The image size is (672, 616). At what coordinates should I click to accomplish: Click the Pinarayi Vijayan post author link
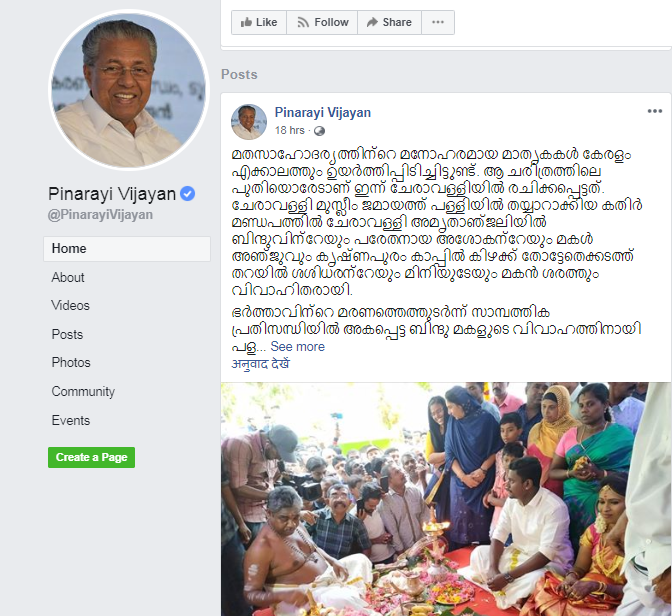[323, 112]
